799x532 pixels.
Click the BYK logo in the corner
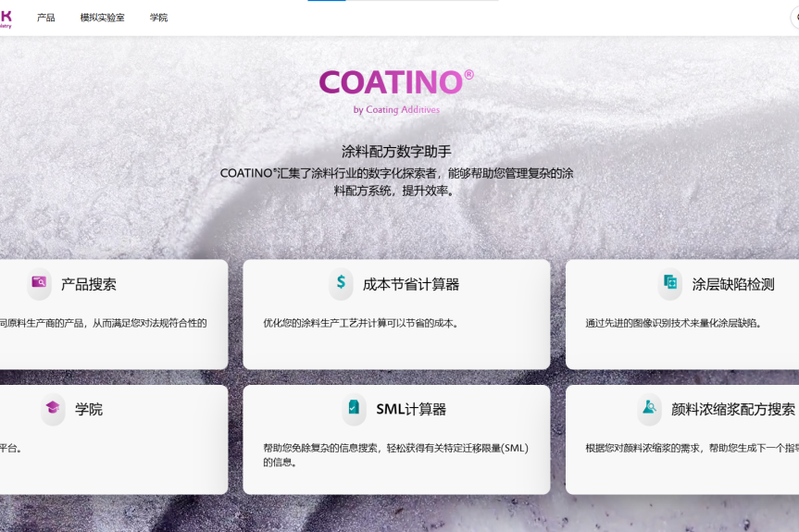[6, 19]
